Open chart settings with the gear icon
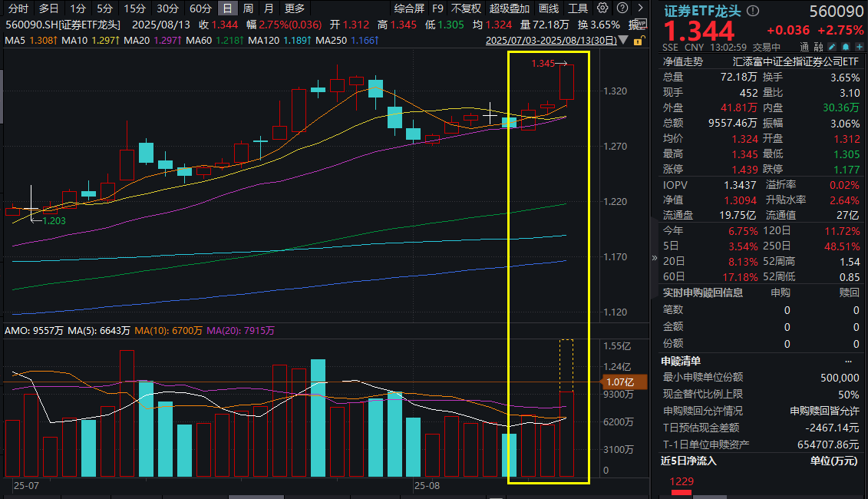Screen dimensions: 868x499 602,8
